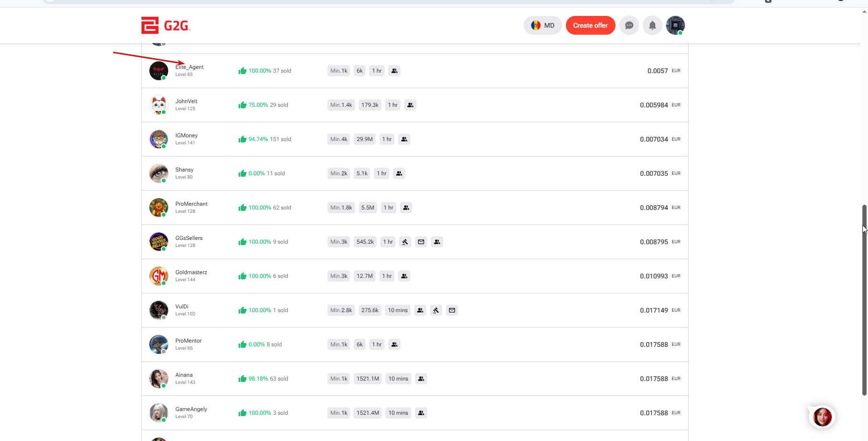Open Elite_Agent seller avatar
The width and height of the screenshot is (868, 441).
159,71
